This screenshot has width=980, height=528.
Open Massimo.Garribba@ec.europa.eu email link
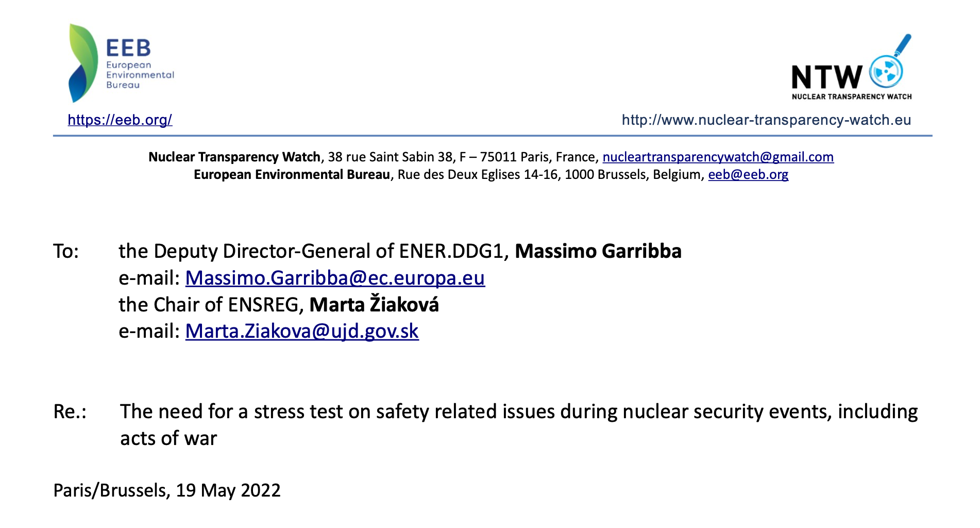coord(335,278)
